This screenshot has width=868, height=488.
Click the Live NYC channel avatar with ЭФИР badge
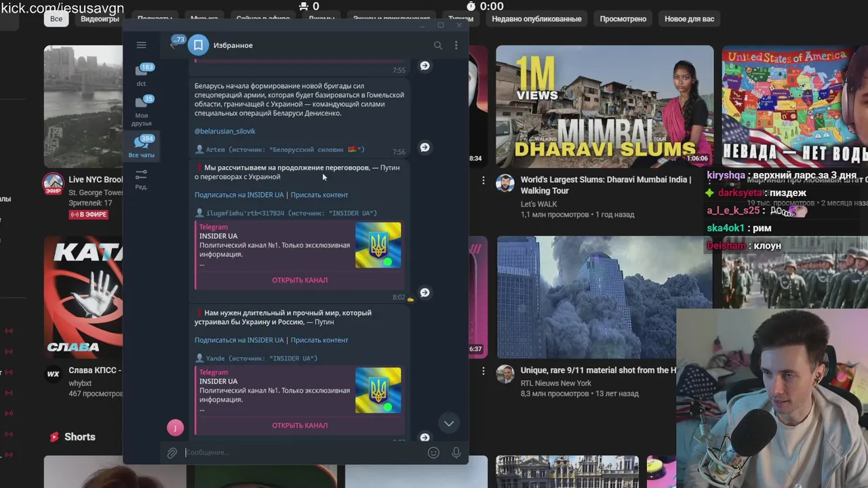click(53, 184)
